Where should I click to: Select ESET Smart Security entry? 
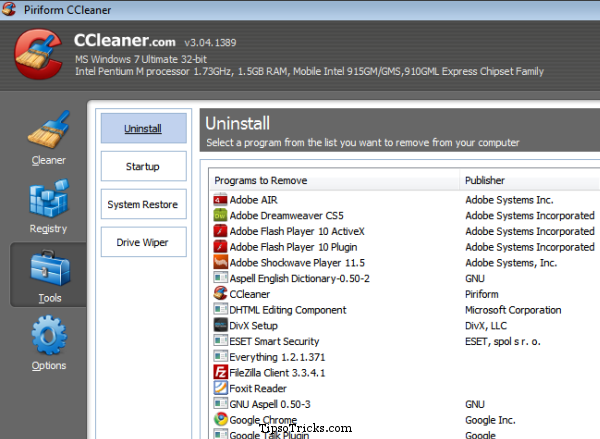point(274,341)
